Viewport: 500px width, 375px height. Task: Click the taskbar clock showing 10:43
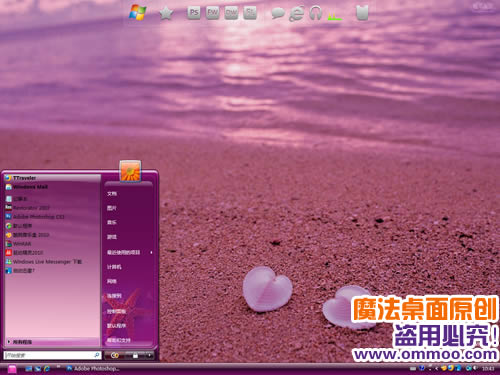pos(488,369)
